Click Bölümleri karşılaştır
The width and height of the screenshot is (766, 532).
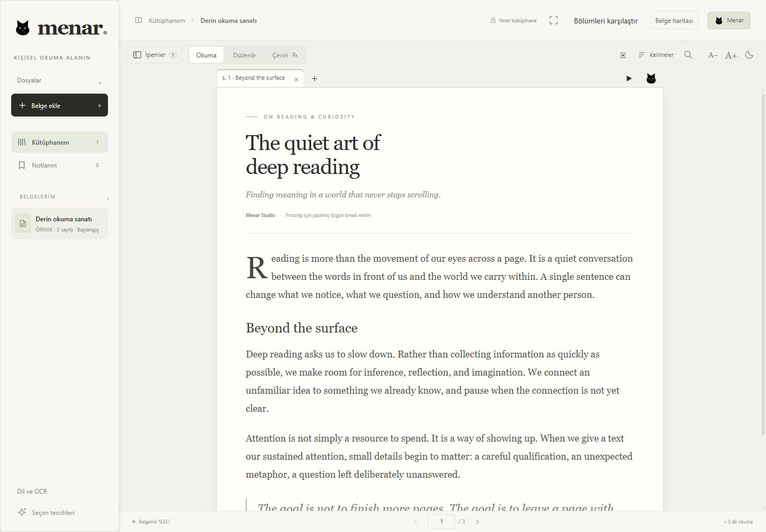coord(605,21)
